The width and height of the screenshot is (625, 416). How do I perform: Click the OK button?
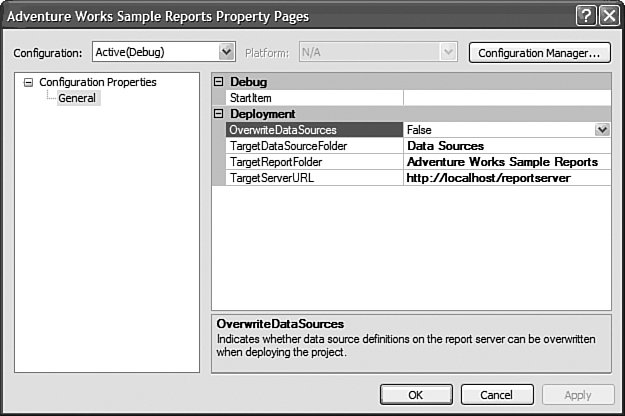(x=416, y=394)
